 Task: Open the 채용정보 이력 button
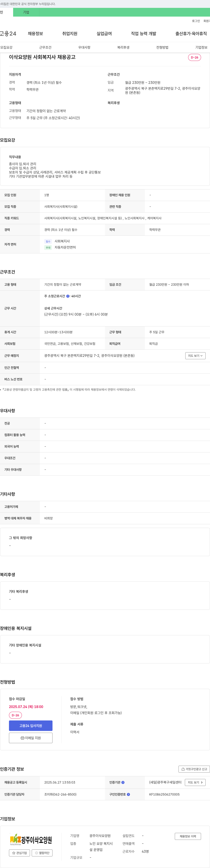pyautogui.click(x=188, y=836)
